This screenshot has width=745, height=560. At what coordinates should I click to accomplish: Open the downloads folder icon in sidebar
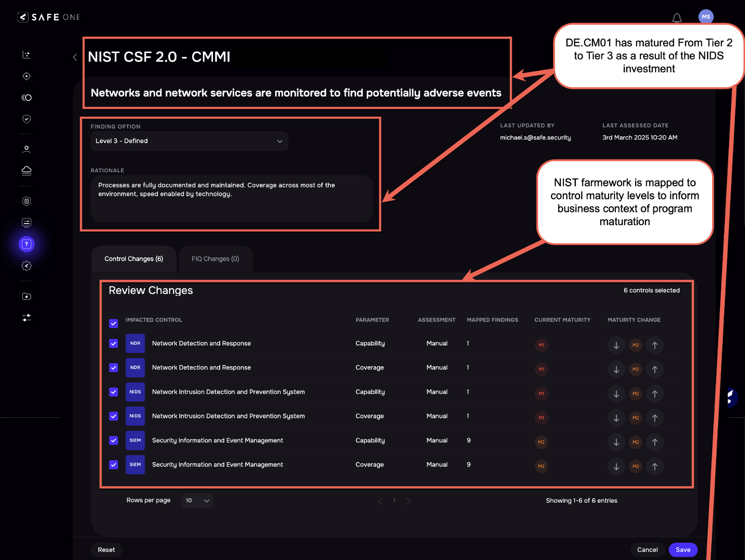27,296
